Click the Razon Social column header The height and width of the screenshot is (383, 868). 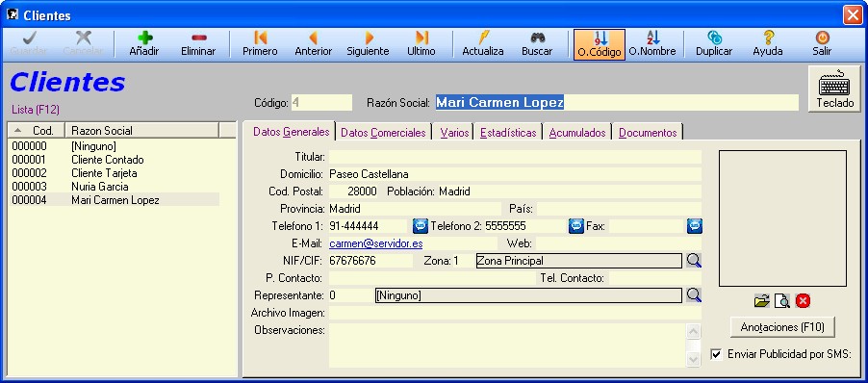coord(142,131)
